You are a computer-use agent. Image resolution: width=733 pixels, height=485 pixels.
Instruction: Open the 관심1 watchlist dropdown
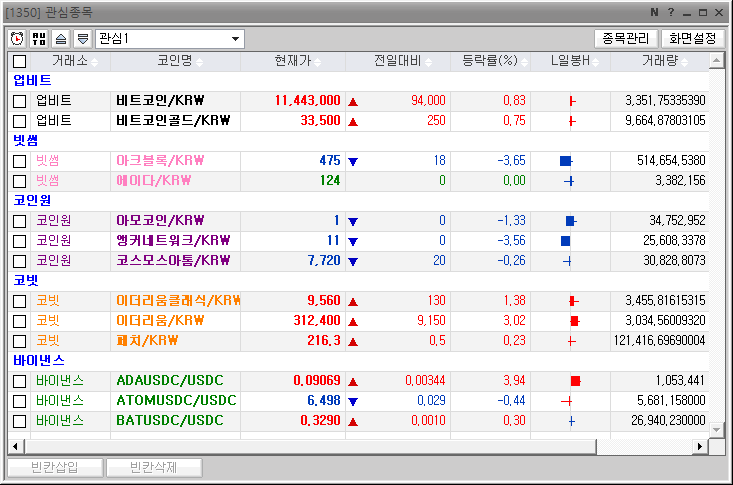236,39
